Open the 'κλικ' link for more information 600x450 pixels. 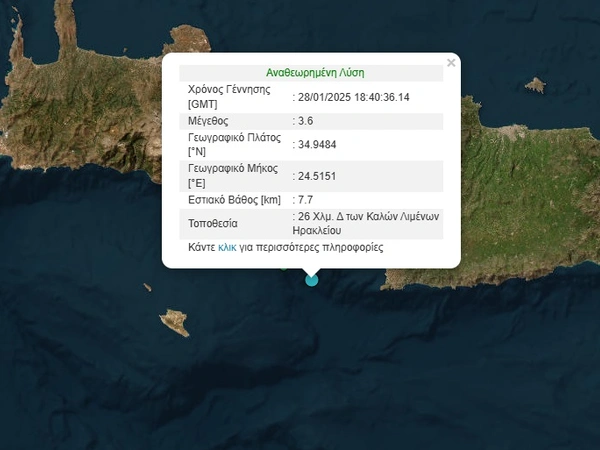coord(227,247)
